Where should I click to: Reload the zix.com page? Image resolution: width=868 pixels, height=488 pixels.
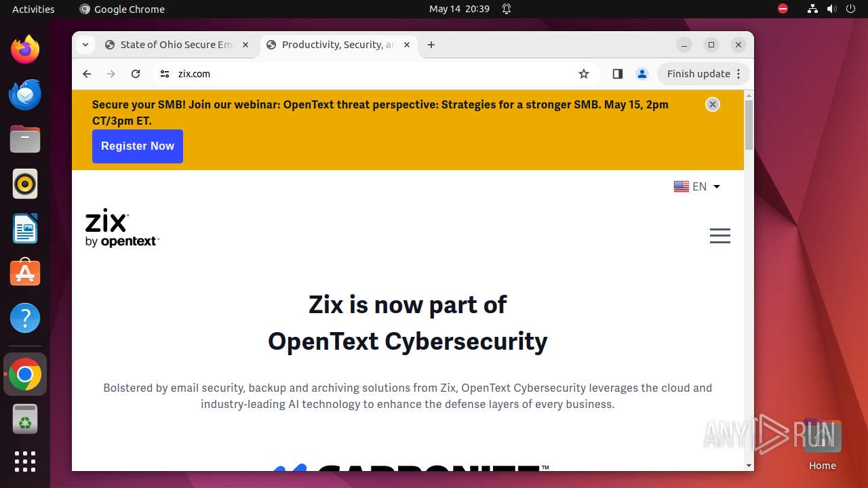(x=136, y=74)
